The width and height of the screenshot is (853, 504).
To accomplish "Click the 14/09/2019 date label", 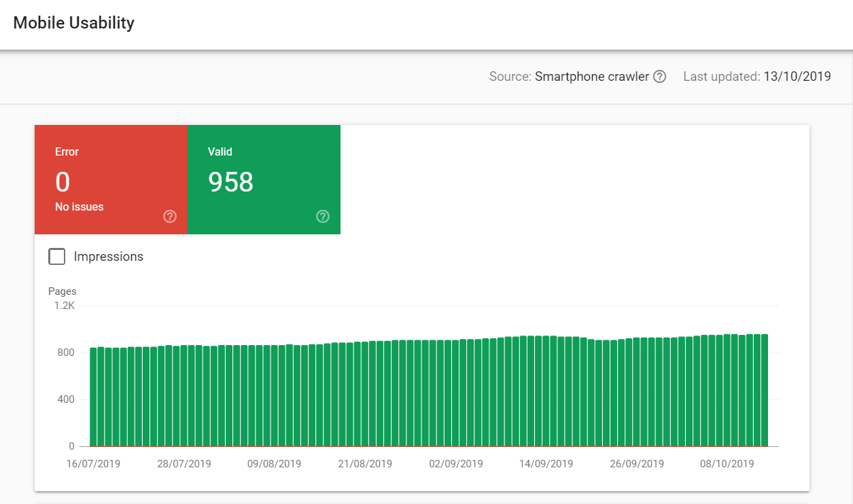I will click(x=546, y=464).
